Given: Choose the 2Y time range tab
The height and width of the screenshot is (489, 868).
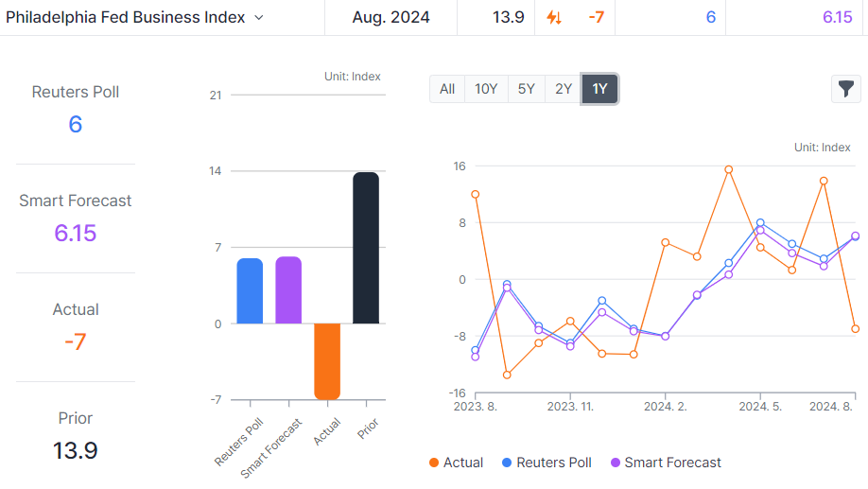Looking at the screenshot, I should 564,89.
